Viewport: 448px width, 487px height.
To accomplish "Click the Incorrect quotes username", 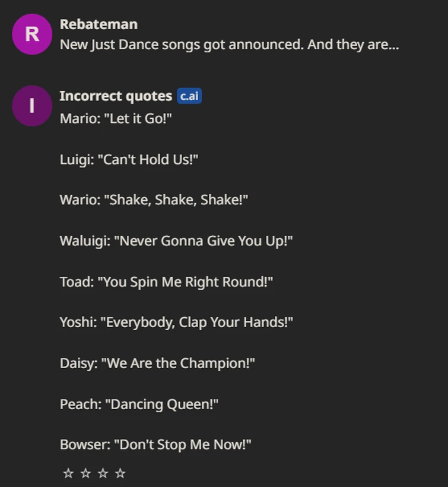I will [x=112, y=96].
